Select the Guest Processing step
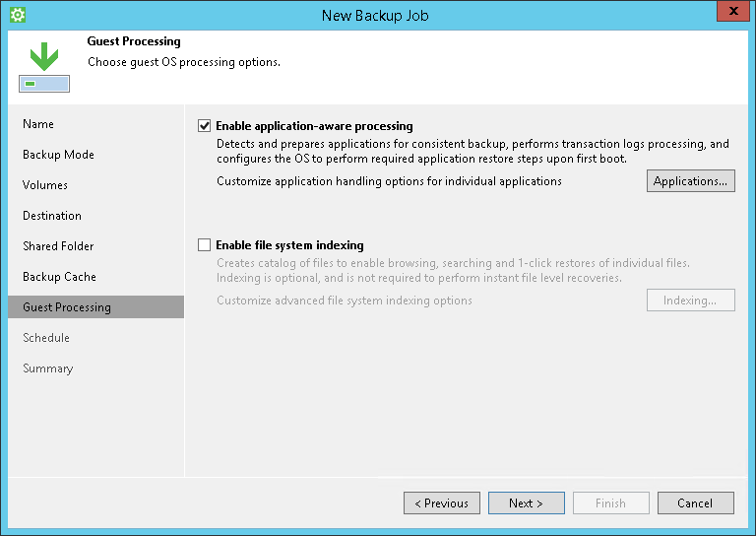This screenshot has height=536, width=756. [x=95, y=307]
